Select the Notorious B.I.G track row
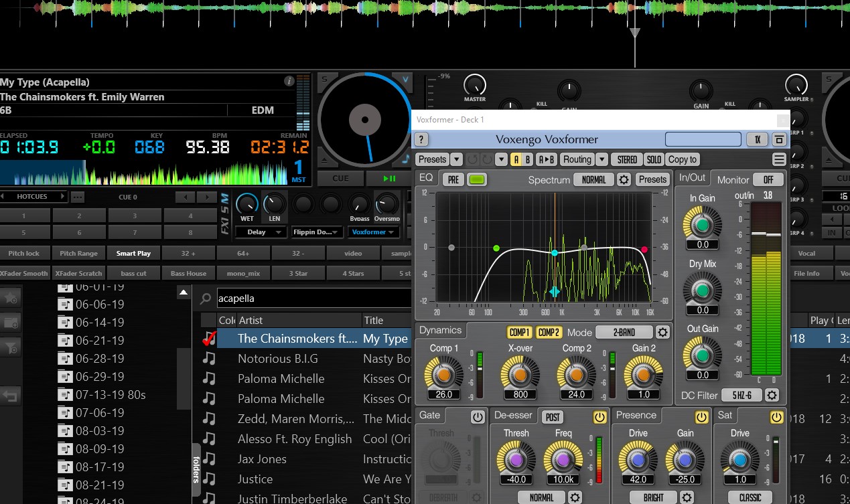The height and width of the screenshot is (504, 850). (x=305, y=359)
